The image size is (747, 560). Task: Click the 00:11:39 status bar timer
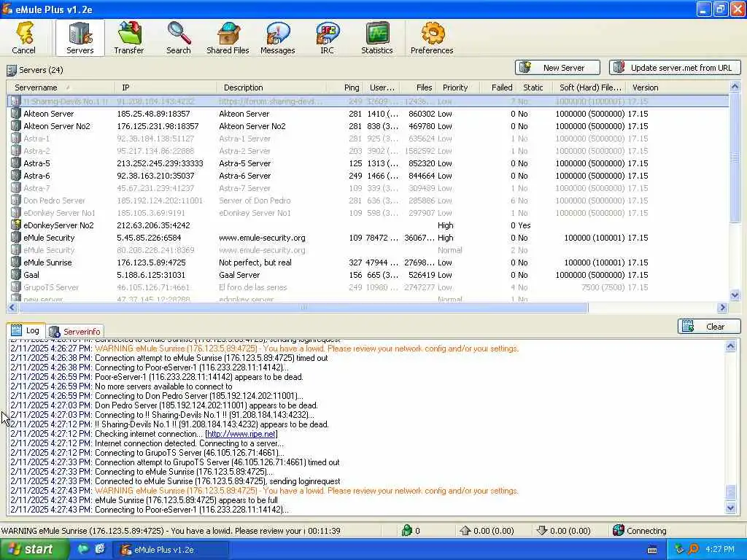pyautogui.click(x=324, y=531)
